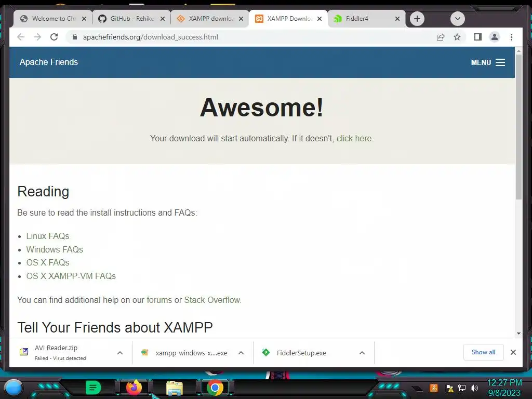The image size is (532, 399).
Task: Open the forums link
Action: pos(159,300)
